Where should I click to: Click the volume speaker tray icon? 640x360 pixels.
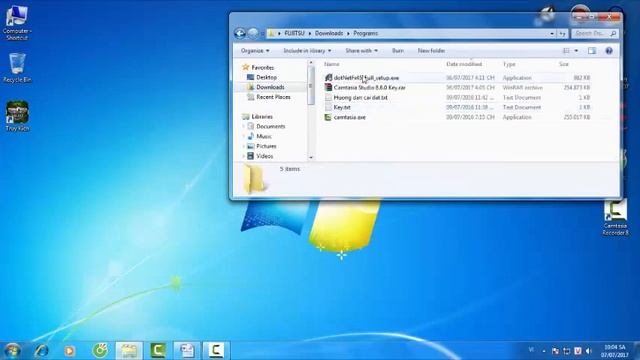coord(589,351)
